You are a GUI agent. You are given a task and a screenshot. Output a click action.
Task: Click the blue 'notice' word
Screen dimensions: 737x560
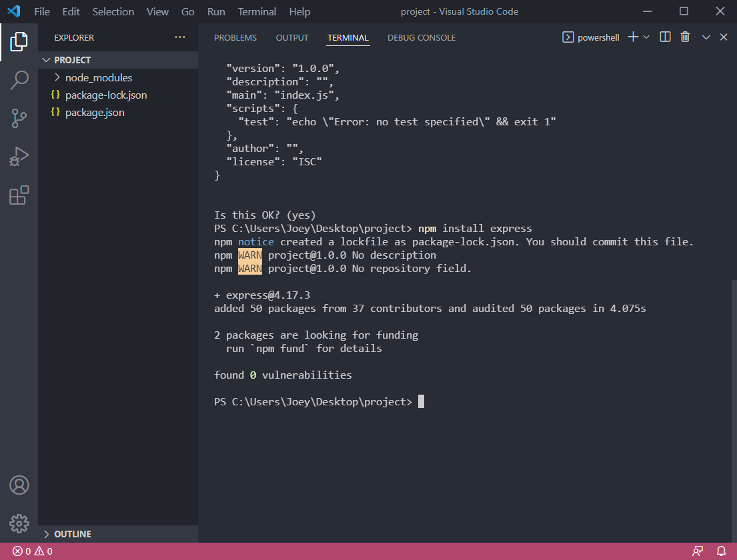255,241
